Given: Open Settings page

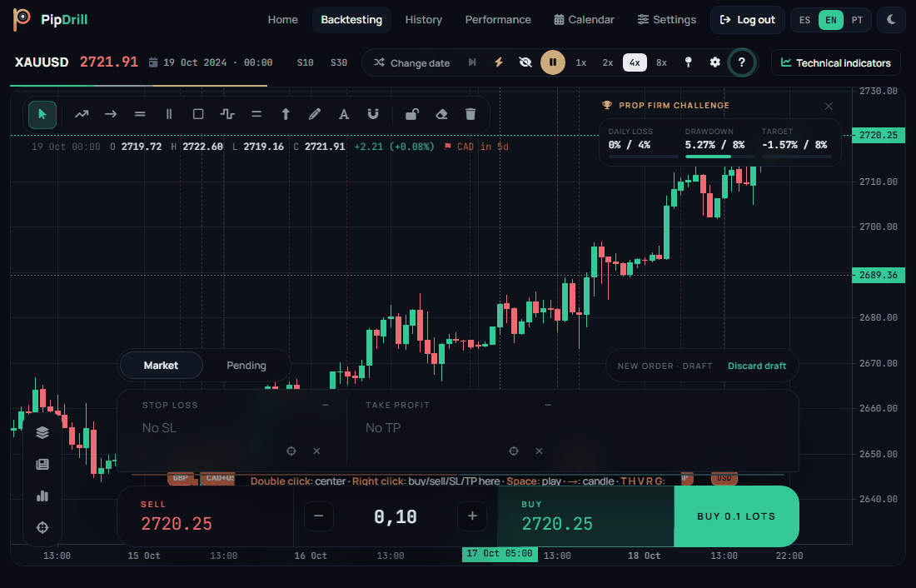Looking at the screenshot, I should [666, 20].
